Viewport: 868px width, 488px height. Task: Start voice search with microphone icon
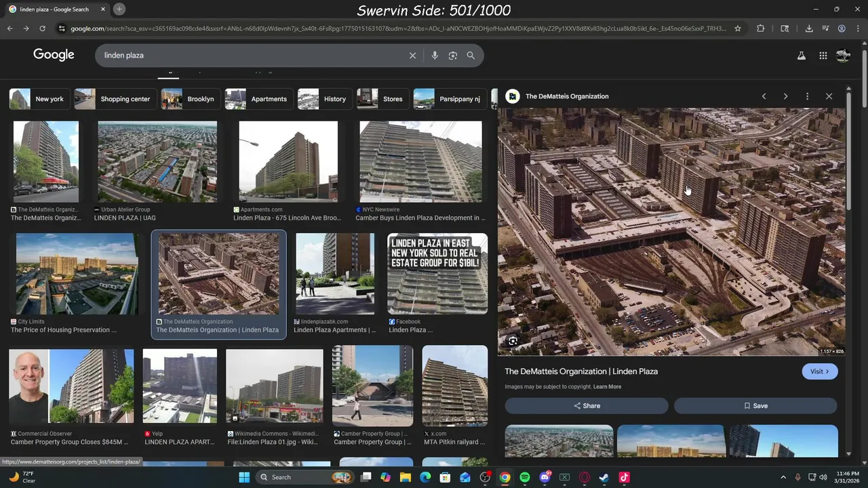pyautogui.click(x=435, y=56)
